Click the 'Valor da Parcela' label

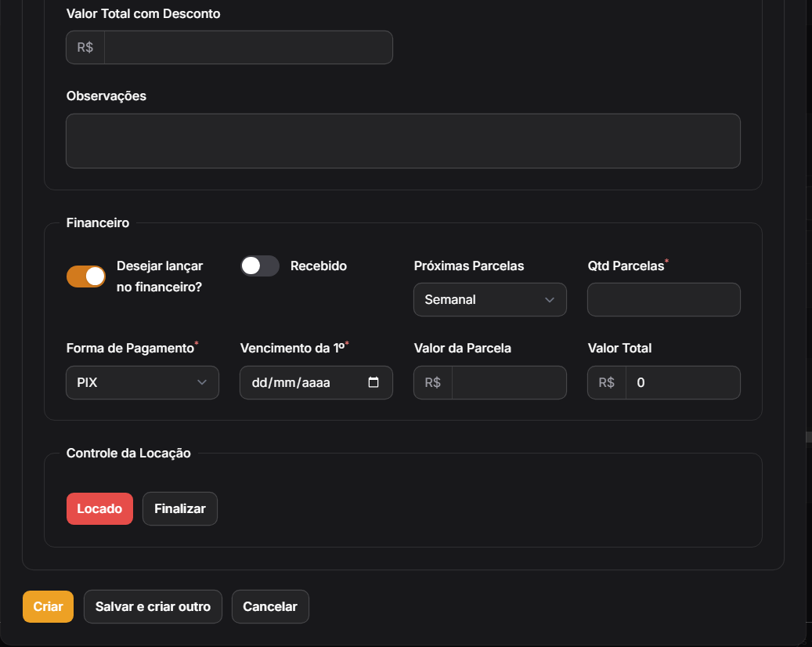(463, 348)
